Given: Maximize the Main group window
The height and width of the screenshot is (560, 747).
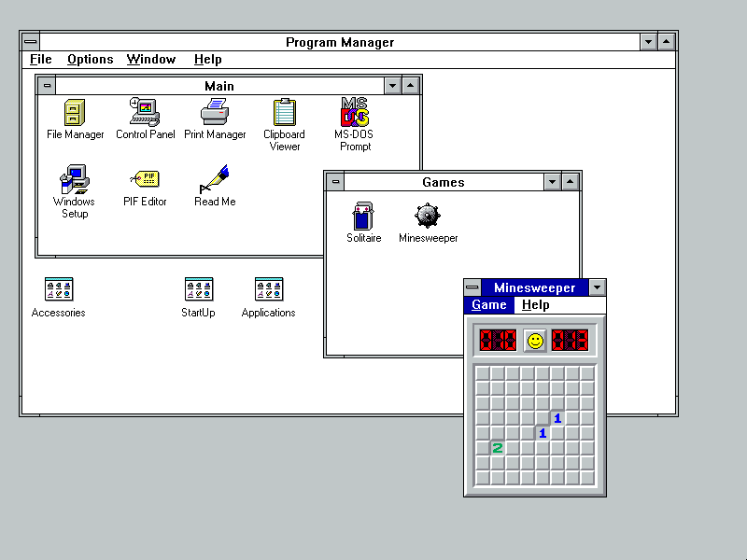Looking at the screenshot, I should pos(411,86).
